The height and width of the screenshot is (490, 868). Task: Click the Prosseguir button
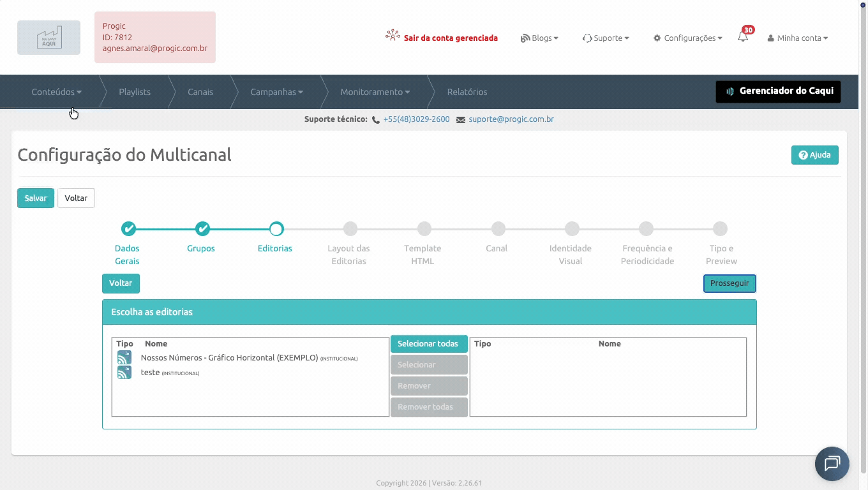(x=730, y=283)
